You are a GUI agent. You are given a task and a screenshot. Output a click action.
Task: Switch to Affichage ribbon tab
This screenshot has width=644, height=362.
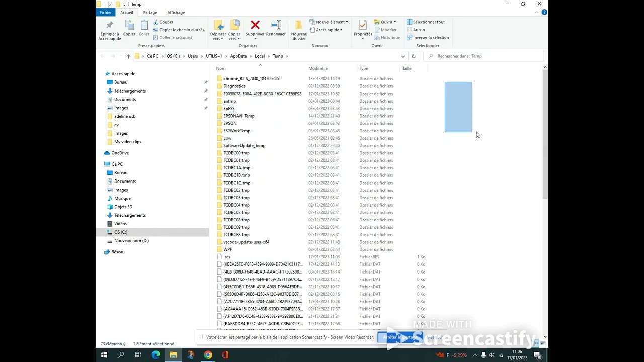176,13
